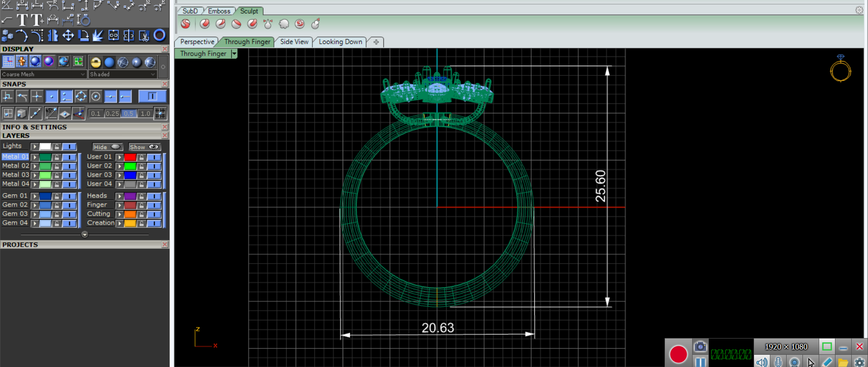
Task: Select the ring size dimension tool
Action: pyautogui.click(x=84, y=20)
